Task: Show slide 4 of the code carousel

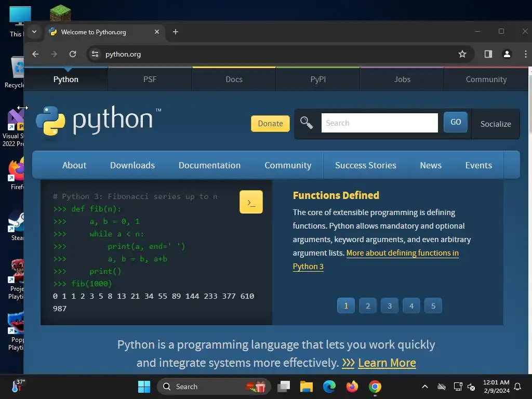Action: pyautogui.click(x=411, y=305)
